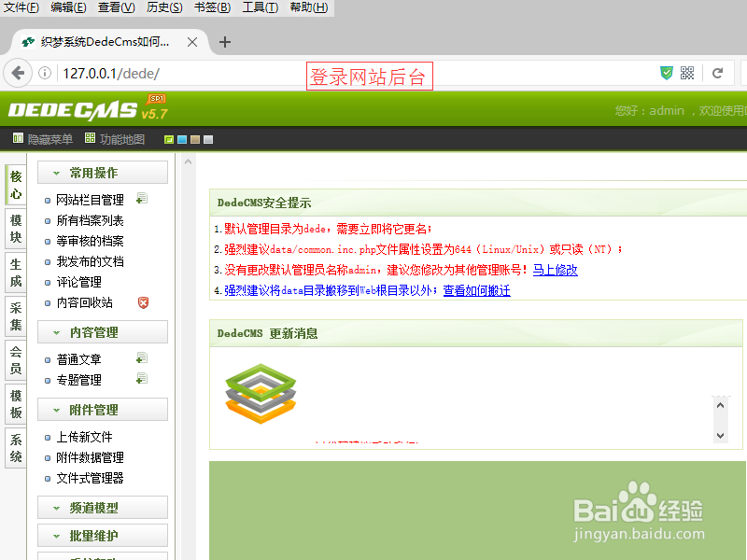747x560 pixels.
Task: Open the 历史(S) menu
Action: pyautogui.click(x=164, y=7)
